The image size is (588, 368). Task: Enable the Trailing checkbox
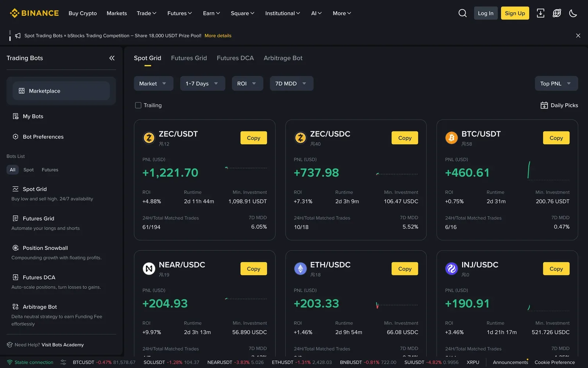pyautogui.click(x=138, y=105)
